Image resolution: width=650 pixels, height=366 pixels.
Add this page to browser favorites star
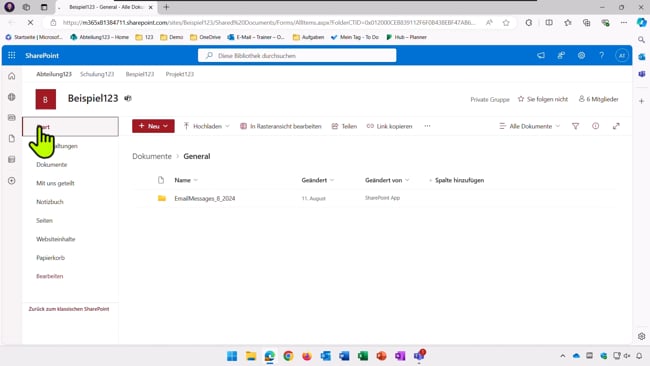[506, 23]
